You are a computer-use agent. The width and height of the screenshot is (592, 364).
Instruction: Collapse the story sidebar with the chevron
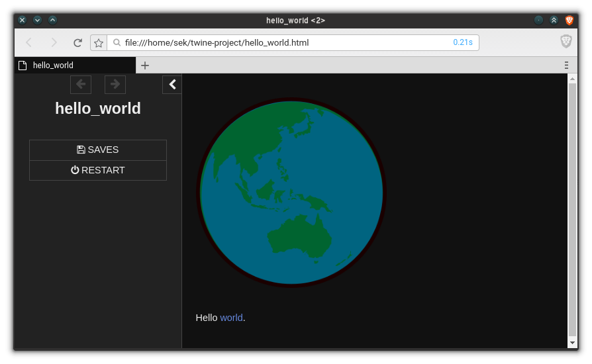pos(172,84)
